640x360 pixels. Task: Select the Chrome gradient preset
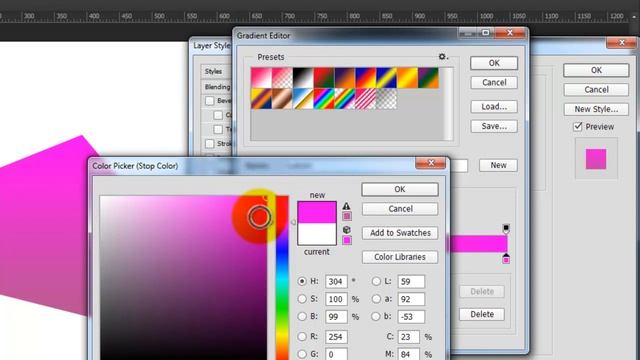[303, 99]
